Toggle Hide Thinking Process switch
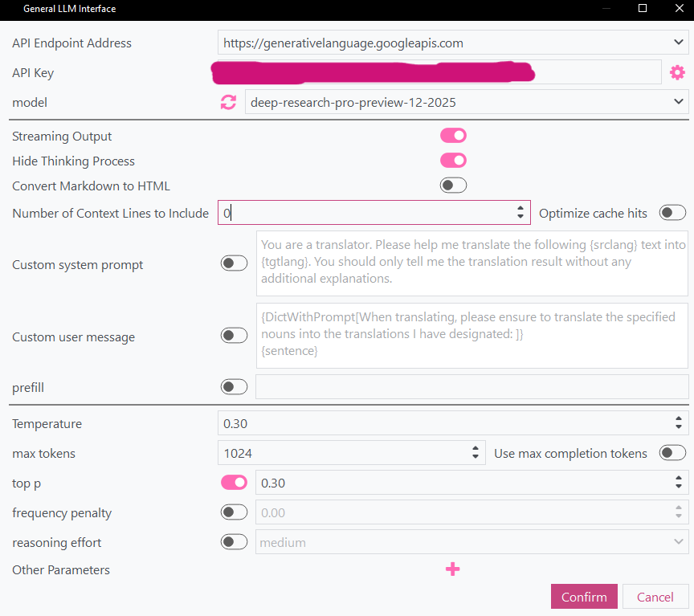This screenshot has height=616, width=694. [x=453, y=160]
